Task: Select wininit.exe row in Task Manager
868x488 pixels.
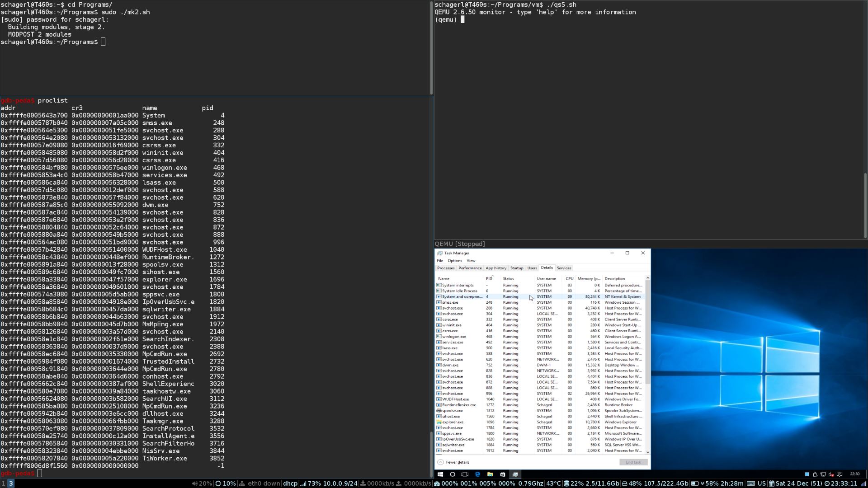Action: pos(540,325)
